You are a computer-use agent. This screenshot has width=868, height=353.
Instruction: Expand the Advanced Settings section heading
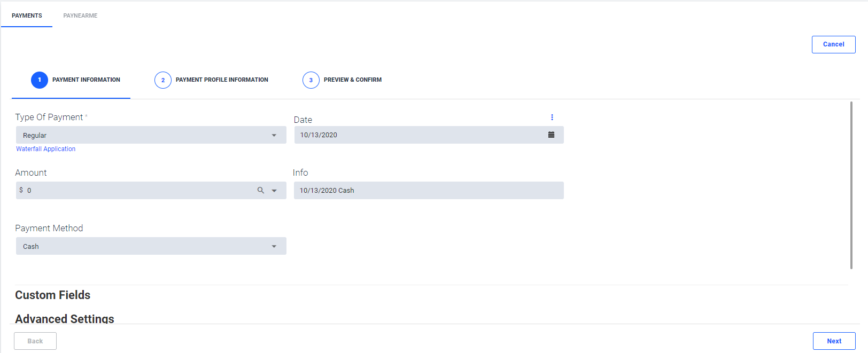coord(65,318)
